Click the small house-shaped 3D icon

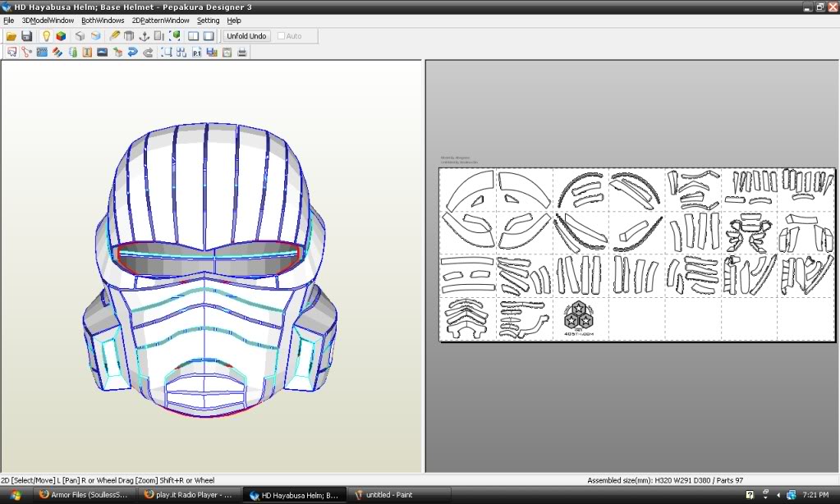coord(117,52)
